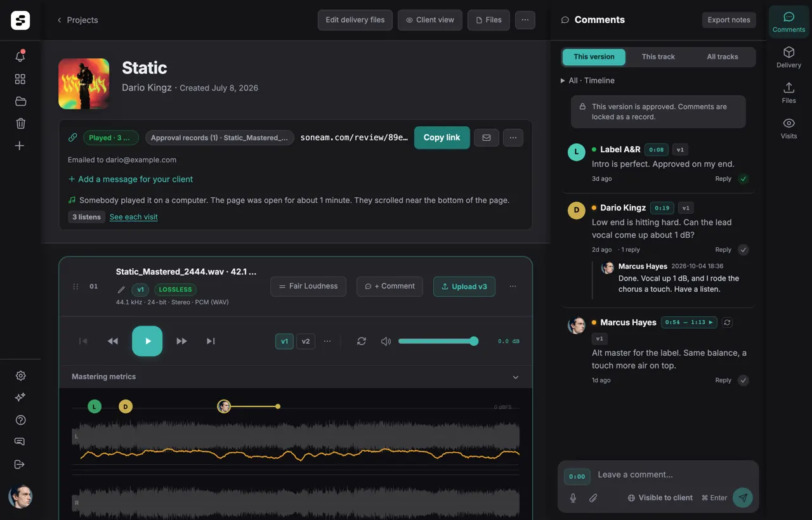Open track more options beside Upload v3
The width and height of the screenshot is (812, 520).
(x=513, y=287)
